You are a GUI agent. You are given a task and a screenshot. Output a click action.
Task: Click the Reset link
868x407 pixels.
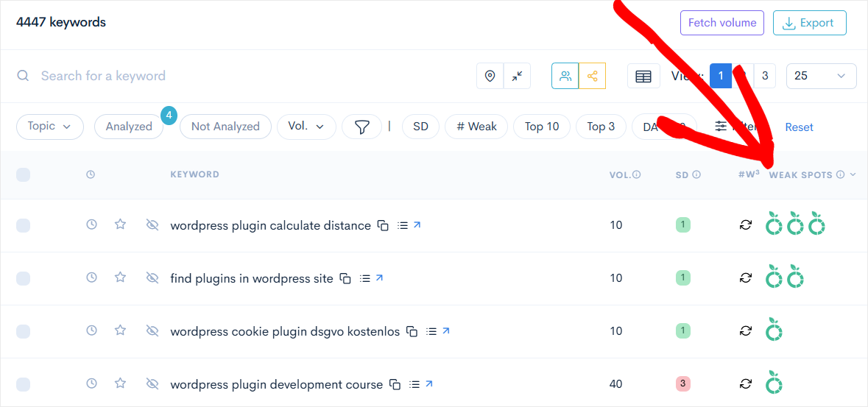tap(799, 127)
